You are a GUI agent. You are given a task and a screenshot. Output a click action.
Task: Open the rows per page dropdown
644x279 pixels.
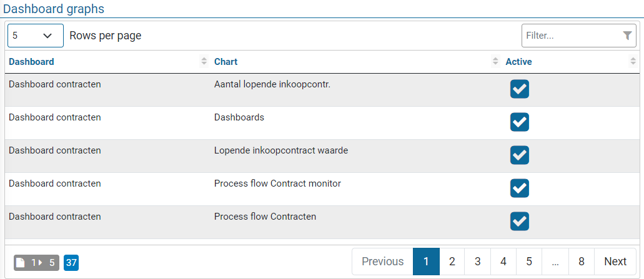tap(35, 36)
